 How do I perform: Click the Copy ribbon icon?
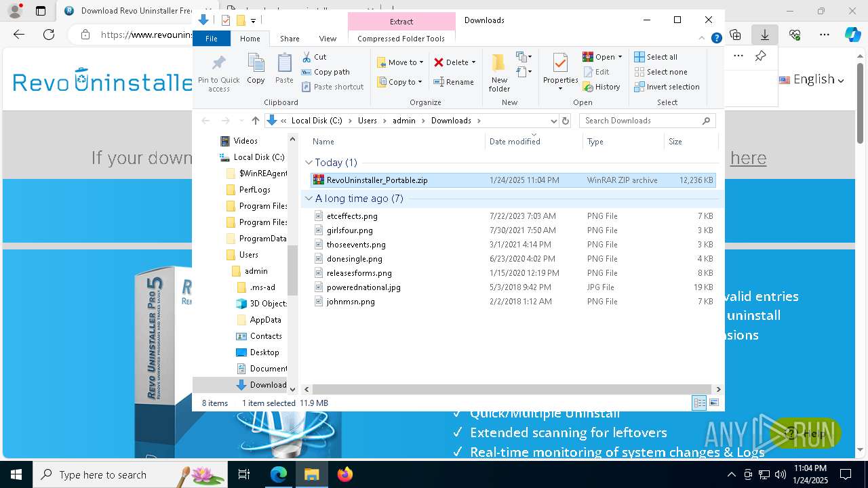tap(256, 68)
